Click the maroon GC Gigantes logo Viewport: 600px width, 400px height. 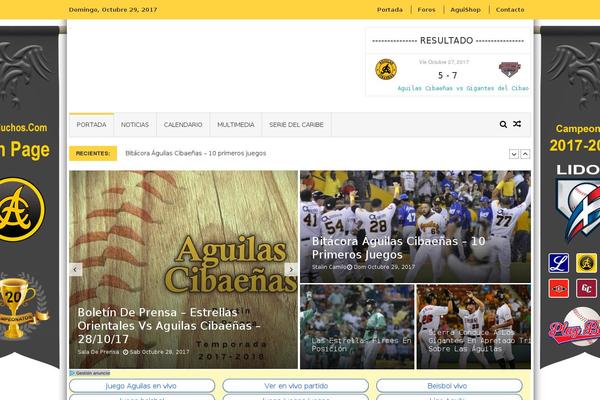pyautogui.click(x=586, y=288)
